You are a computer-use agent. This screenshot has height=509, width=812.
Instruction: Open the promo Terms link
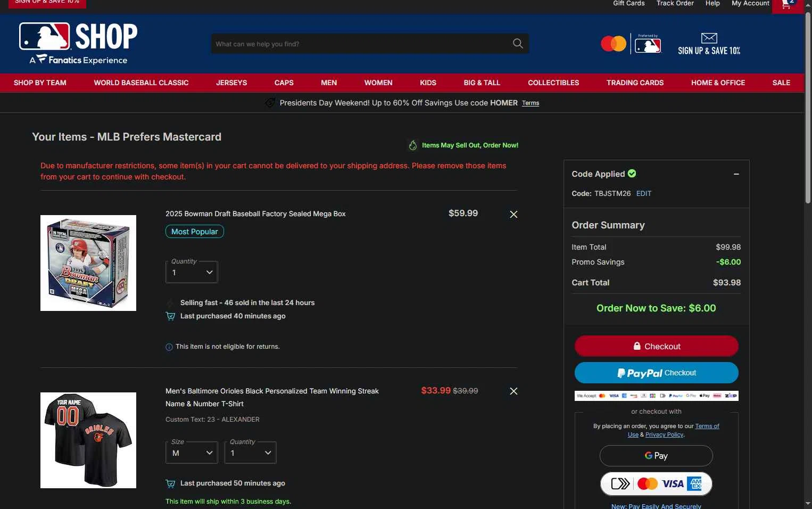[x=531, y=103]
